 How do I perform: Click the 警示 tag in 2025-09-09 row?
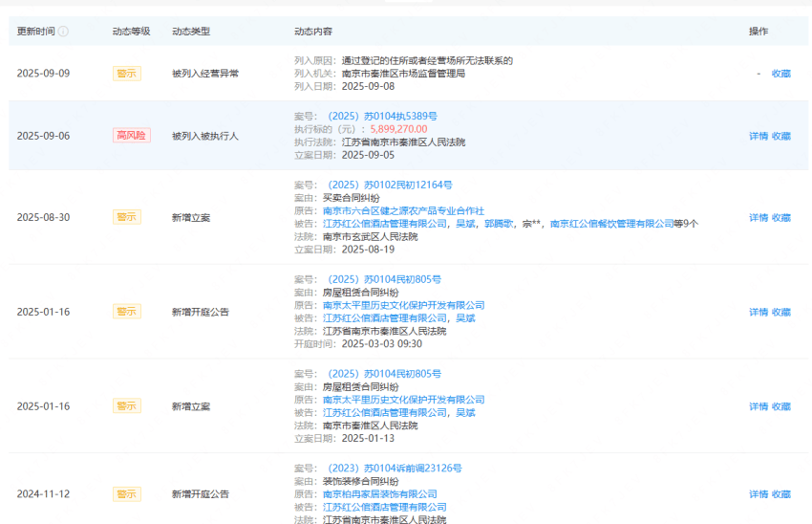[x=126, y=74]
